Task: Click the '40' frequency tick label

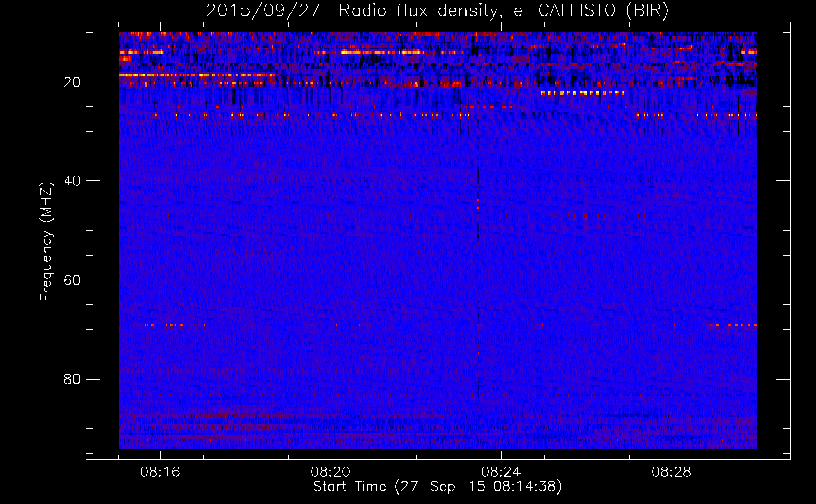Action: 73,181
